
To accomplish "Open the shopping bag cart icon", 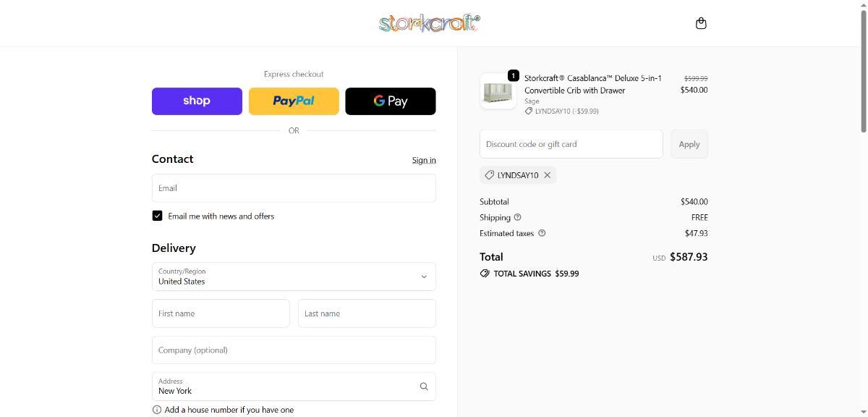I will click(x=700, y=23).
